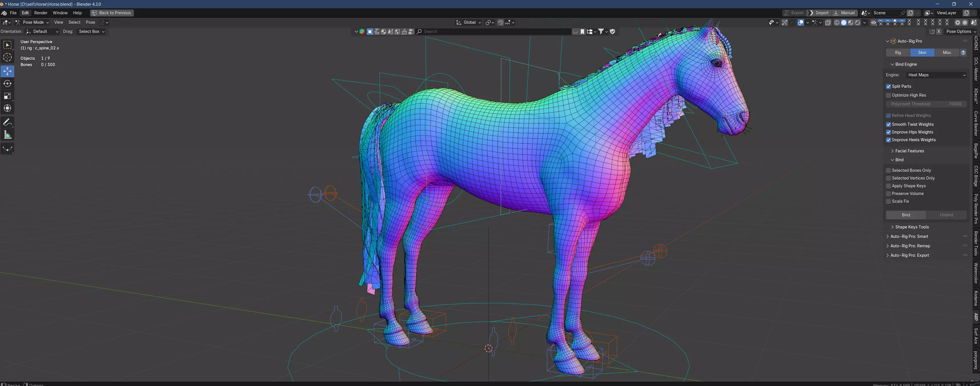Image resolution: width=980 pixels, height=386 pixels.
Task: Toggle X-ray view icon in header
Action: [x=828, y=23]
